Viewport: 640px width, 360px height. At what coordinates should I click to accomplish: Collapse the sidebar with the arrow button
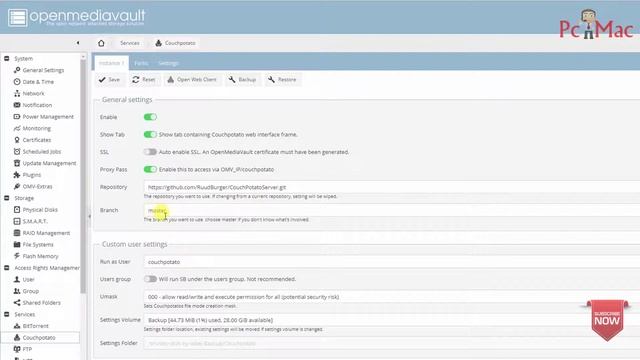click(78, 43)
